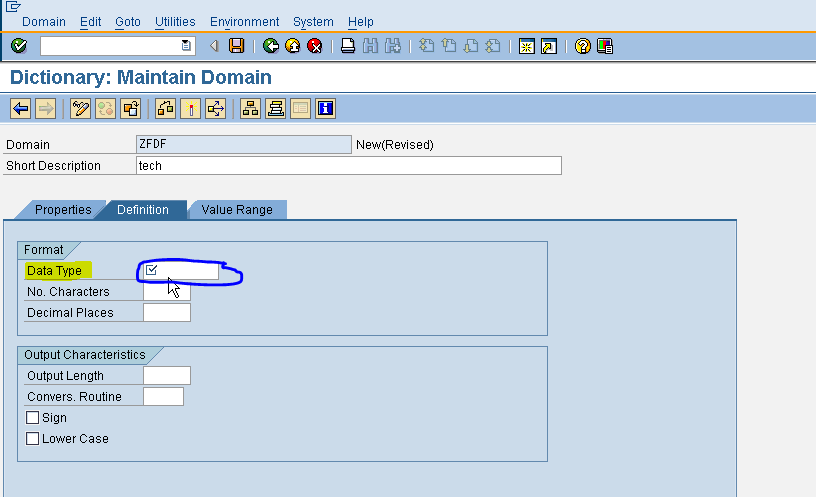
Task: Switch to the Properties tab
Action: click(62, 210)
